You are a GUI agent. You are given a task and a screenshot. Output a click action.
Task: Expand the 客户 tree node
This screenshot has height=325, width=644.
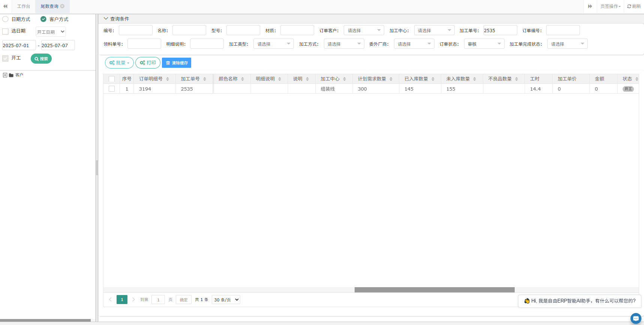[5, 75]
